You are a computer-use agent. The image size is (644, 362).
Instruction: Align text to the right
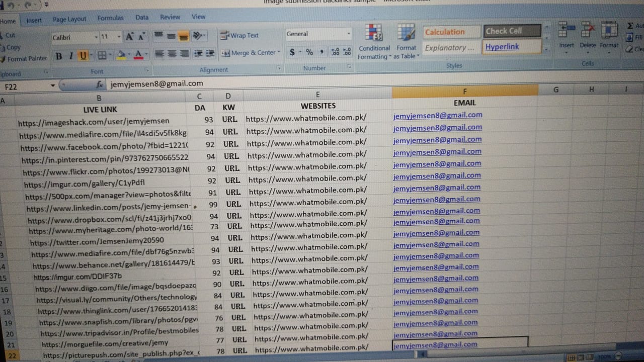pyautogui.click(x=185, y=53)
